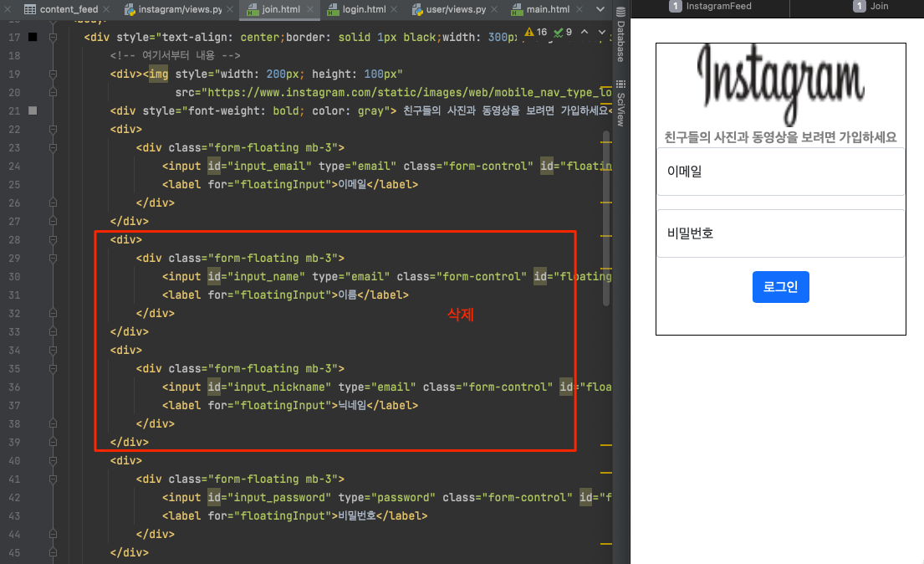924x564 pixels.
Task: Click the warnings count indicator showing 16
Action: click(x=536, y=32)
